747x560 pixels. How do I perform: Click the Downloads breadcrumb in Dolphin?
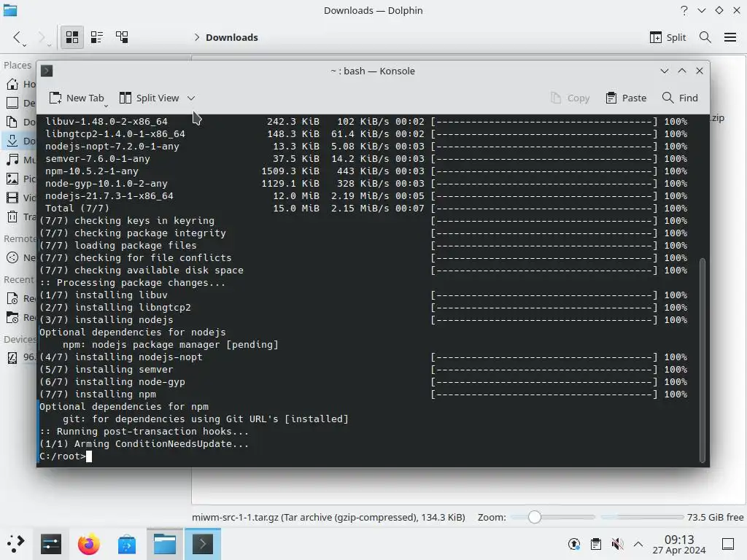[x=231, y=38]
